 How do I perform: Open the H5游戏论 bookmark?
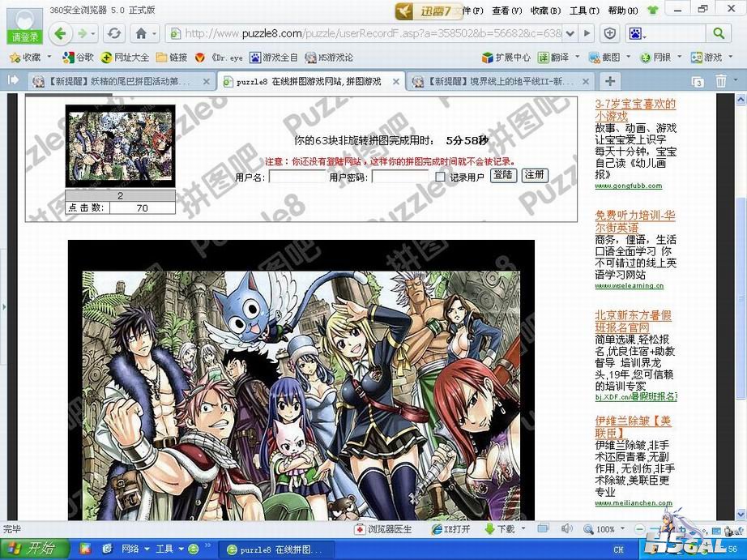[329, 58]
